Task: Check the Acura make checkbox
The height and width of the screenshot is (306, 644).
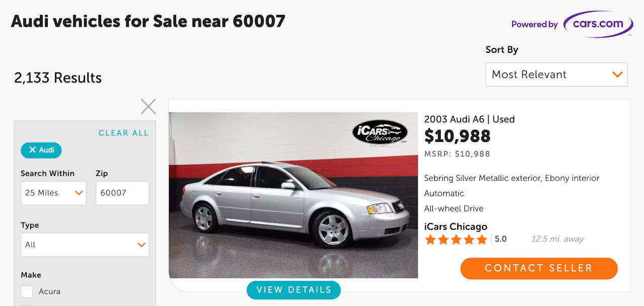Action: (x=27, y=291)
